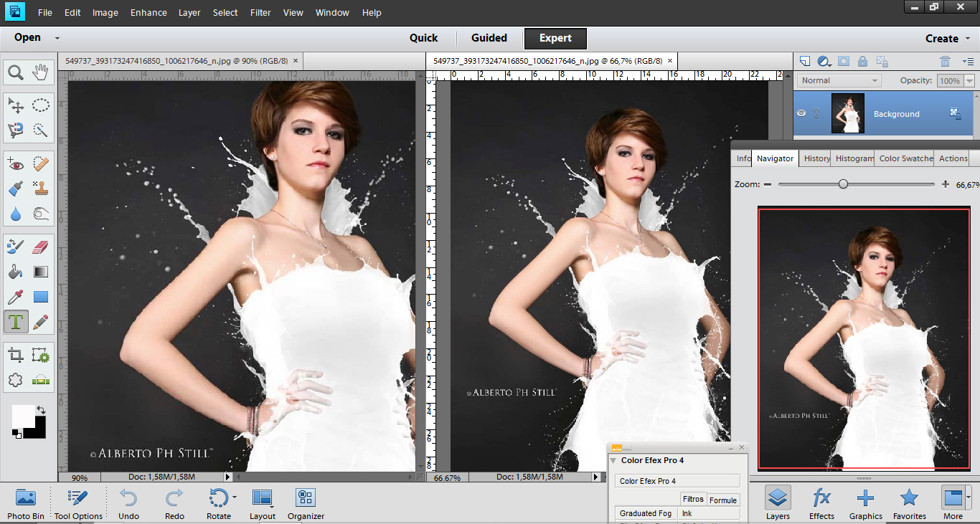
Task: Toggle Lock Transparent Pixels in Layers panel
Action: click(x=882, y=62)
